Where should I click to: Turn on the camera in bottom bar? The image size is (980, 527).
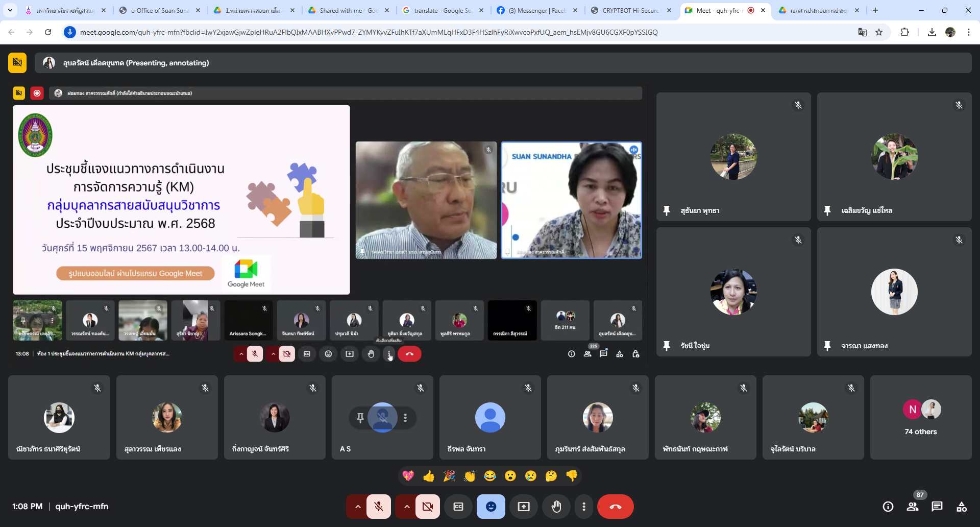coord(428,507)
